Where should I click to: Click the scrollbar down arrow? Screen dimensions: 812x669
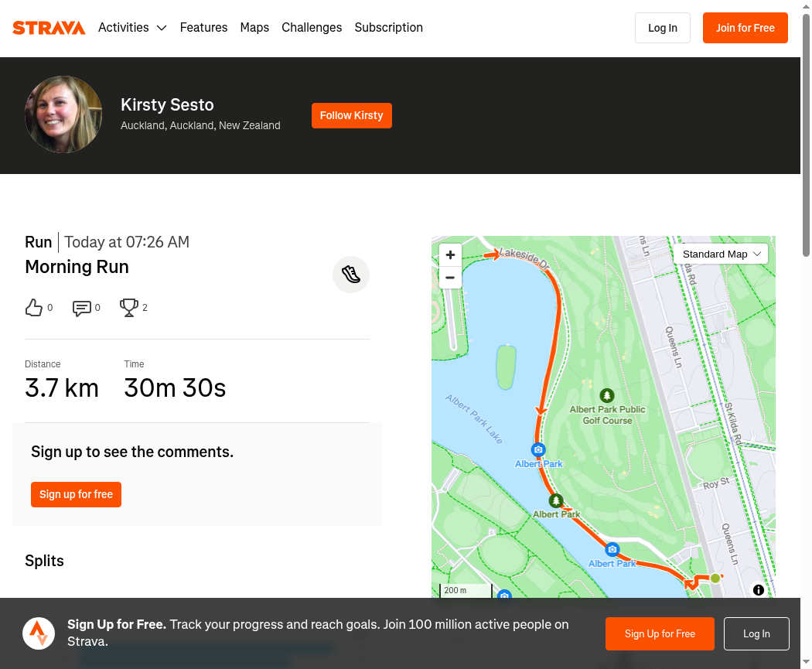807,662
